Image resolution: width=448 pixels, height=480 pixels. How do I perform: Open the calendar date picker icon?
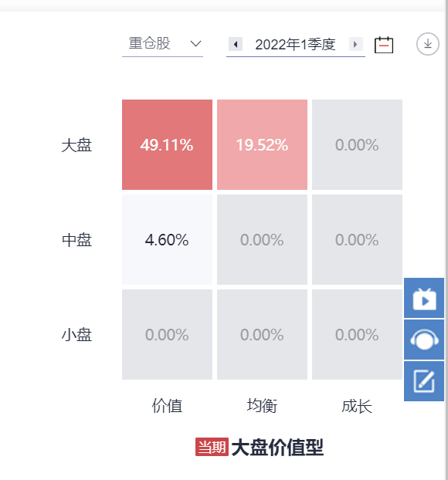coord(384,45)
